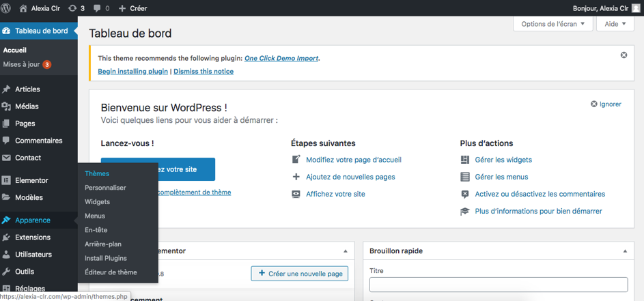Click the Pages sidebar icon
This screenshot has height=301, width=644.
[x=6, y=124]
